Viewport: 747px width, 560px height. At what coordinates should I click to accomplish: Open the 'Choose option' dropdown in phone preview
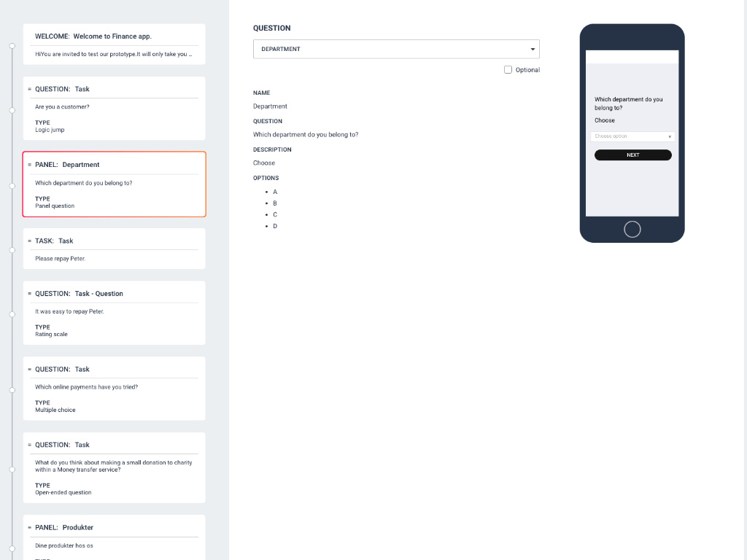click(x=632, y=136)
